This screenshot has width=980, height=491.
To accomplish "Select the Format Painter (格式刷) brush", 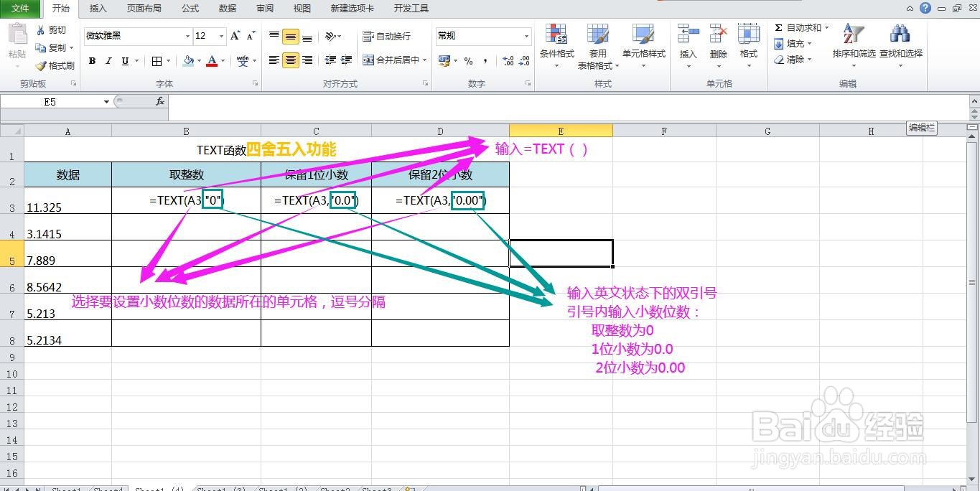I will click(x=41, y=66).
